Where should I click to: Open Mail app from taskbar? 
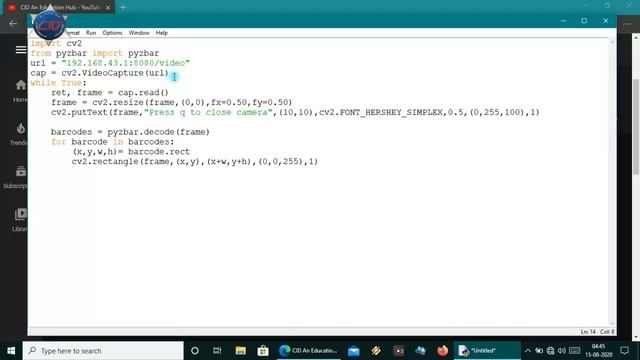pos(353,351)
